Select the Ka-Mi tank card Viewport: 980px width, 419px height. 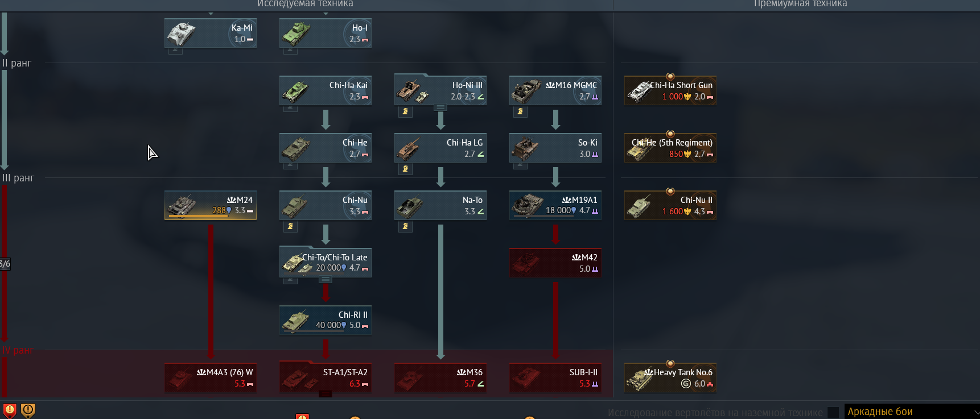(211, 33)
